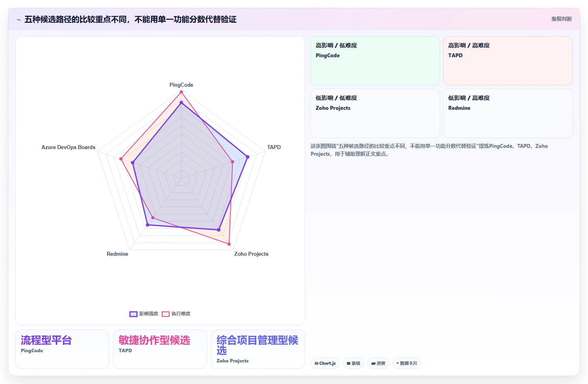This screenshot has width=588, height=384.
Task: Click the Redmine axis label on radar chart
Action: tap(117, 254)
